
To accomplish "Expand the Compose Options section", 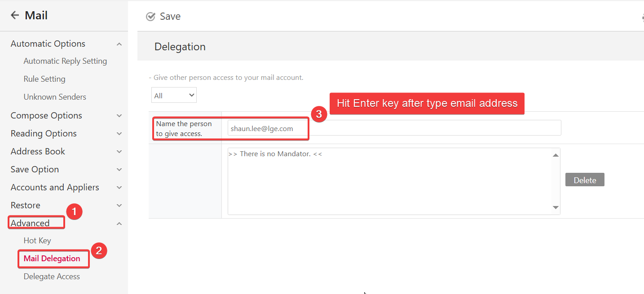I will tap(119, 116).
